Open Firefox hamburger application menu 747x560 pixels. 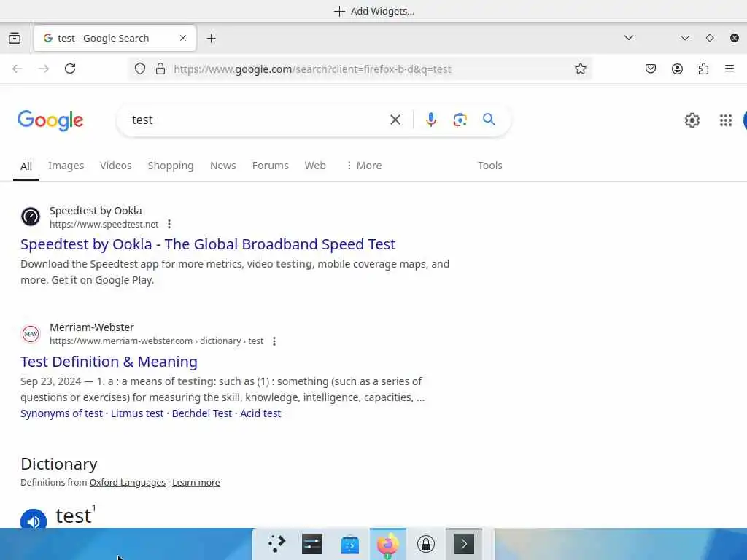[x=729, y=69]
